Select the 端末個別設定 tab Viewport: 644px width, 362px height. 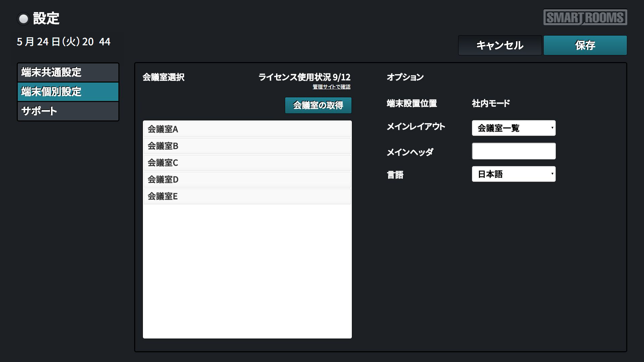(68, 92)
